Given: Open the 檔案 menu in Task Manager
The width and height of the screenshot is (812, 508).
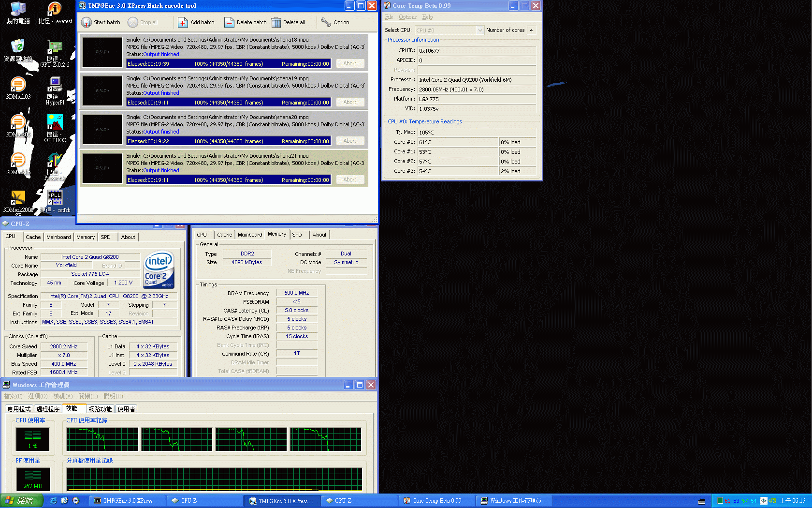Looking at the screenshot, I should click(x=13, y=396).
